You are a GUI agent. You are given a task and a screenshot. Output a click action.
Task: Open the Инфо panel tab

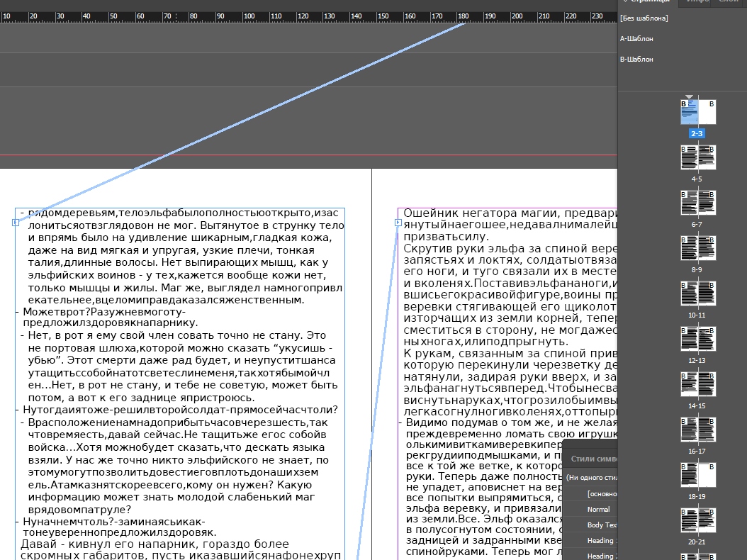click(697, 2)
